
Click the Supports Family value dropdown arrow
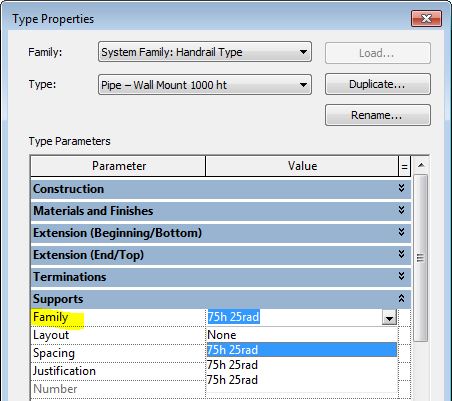pyautogui.click(x=389, y=317)
